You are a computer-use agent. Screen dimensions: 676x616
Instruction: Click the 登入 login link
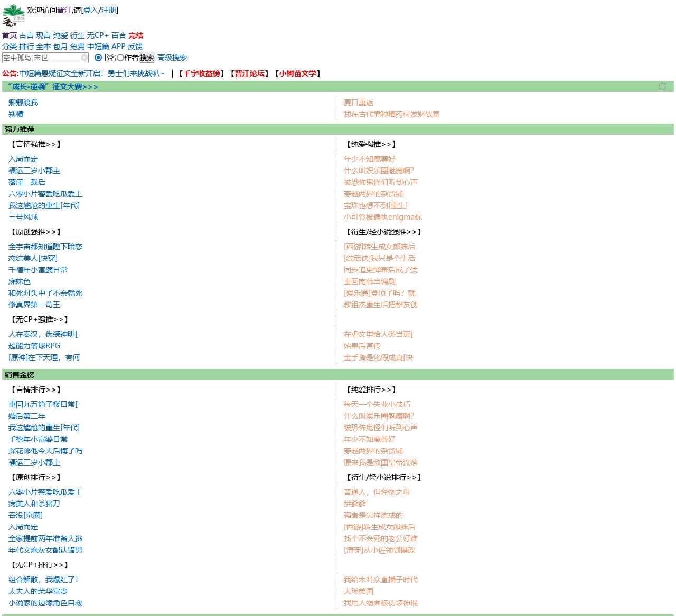(90, 10)
